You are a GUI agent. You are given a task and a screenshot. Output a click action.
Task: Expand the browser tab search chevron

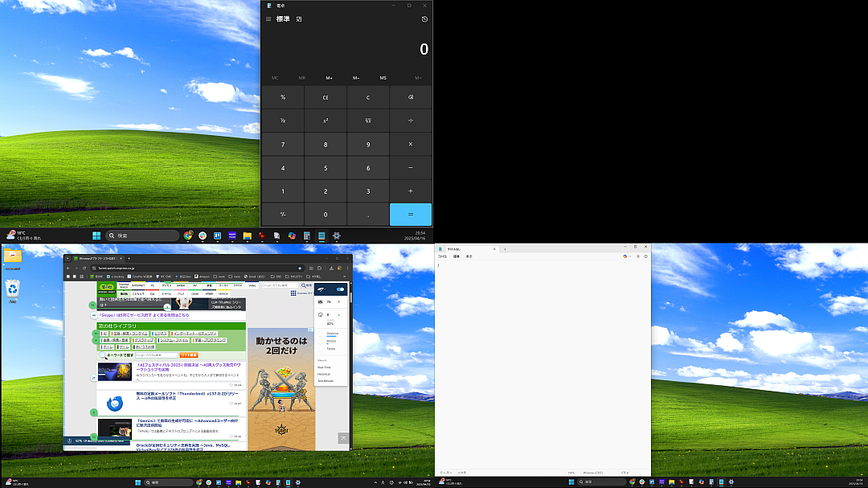click(x=68, y=258)
